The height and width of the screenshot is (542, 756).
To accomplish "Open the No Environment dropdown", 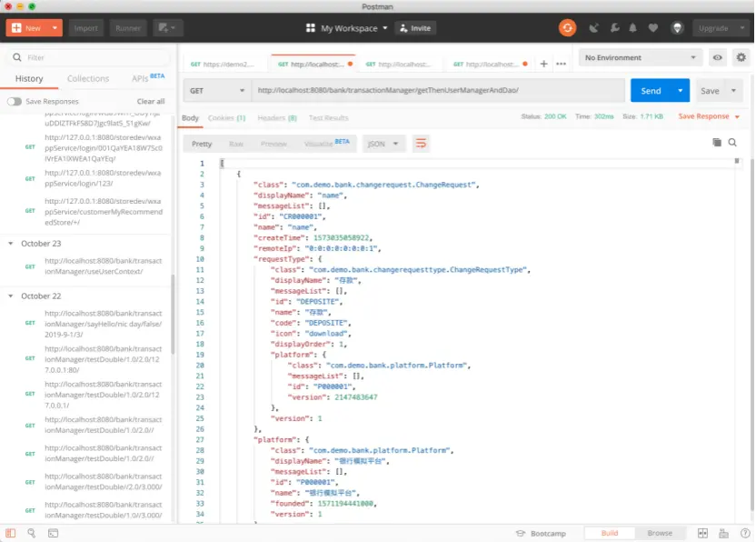I will 640,57.
